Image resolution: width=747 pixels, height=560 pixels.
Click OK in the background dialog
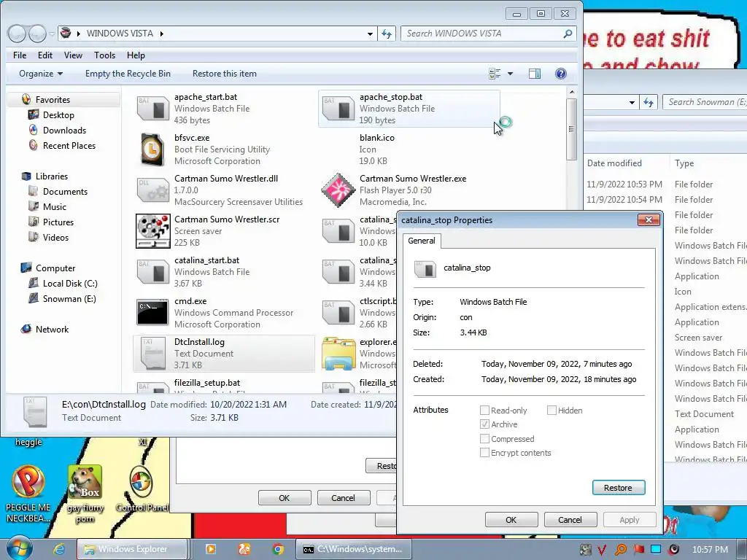[x=285, y=497]
